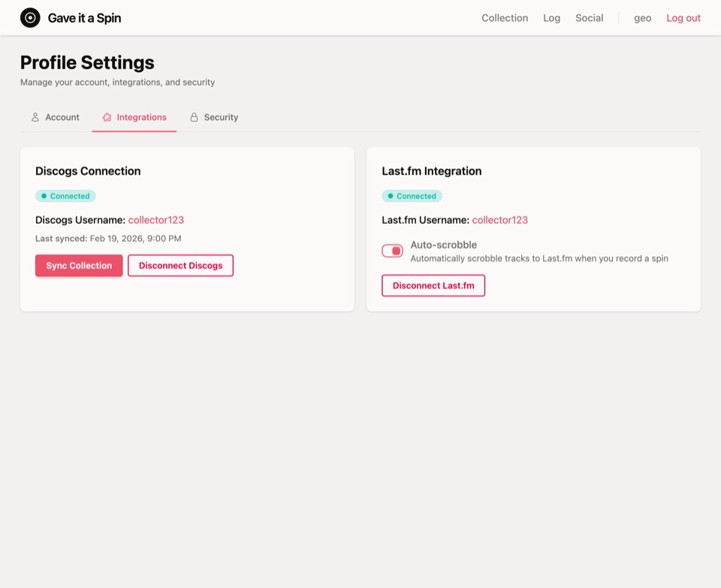
Task: Click the Connected badge in Last.fm Integration
Action: 412,196
